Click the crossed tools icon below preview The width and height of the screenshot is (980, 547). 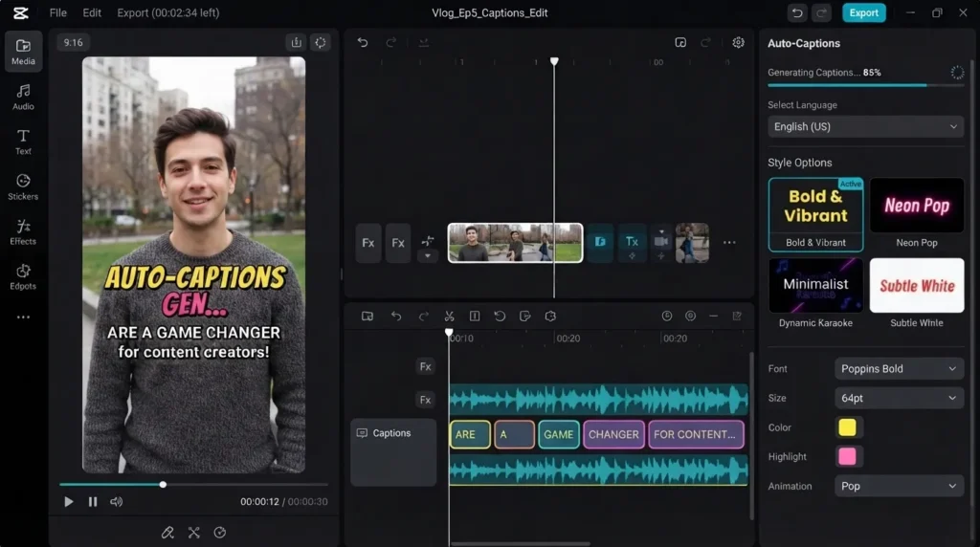pyautogui.click(x=193, y=533)
